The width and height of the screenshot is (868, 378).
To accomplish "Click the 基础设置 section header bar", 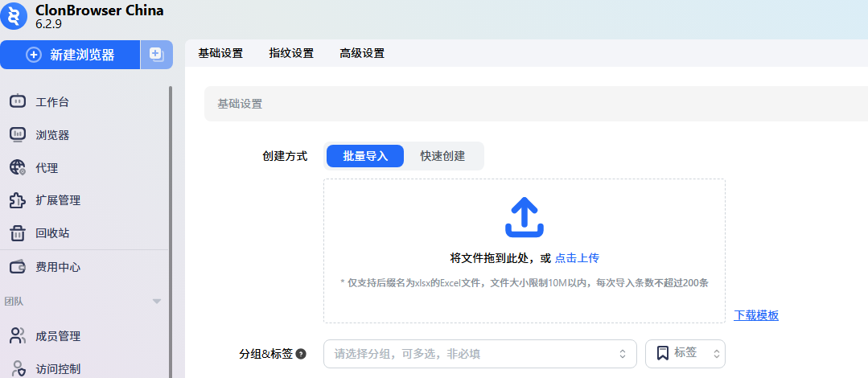I will pos(536,104).
